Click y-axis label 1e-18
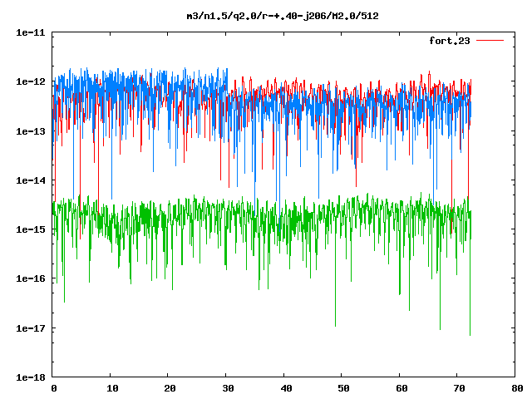 pyautogui.click(x=31, y=377)
